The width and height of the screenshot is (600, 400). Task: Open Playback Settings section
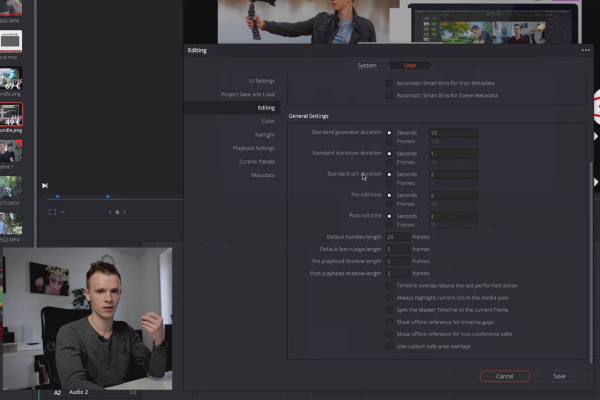click(x=254, y=148)
